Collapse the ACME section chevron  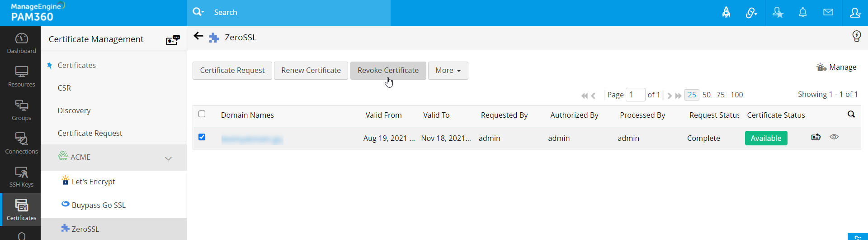tap(169, 158)
